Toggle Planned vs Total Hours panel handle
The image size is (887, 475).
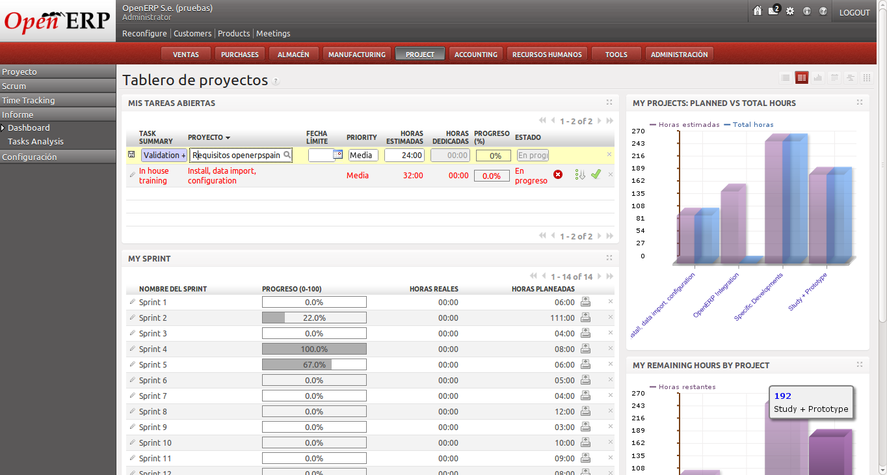click(x=860, y=102)
